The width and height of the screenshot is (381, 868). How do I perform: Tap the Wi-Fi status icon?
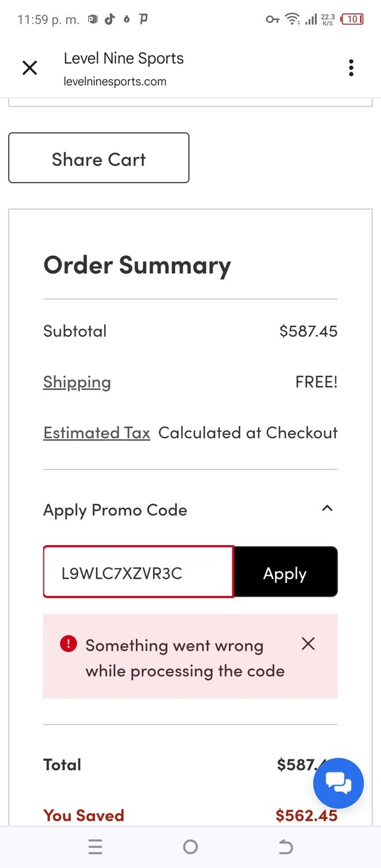point(293,20)
